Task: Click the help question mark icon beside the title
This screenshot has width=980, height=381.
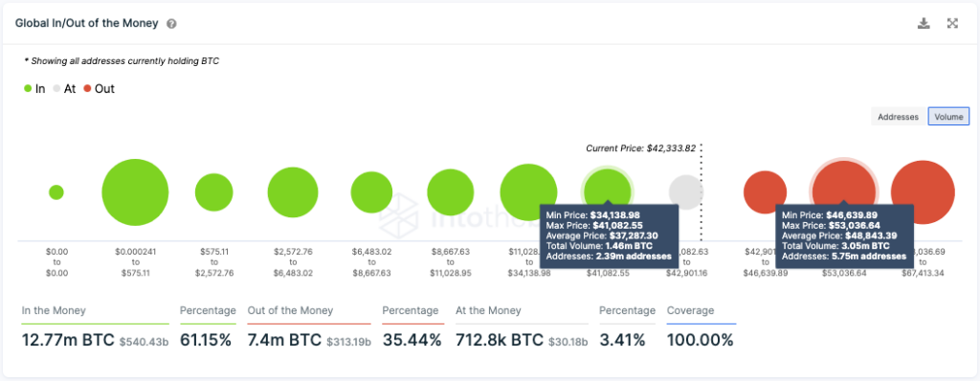Action: coord(172,24)
